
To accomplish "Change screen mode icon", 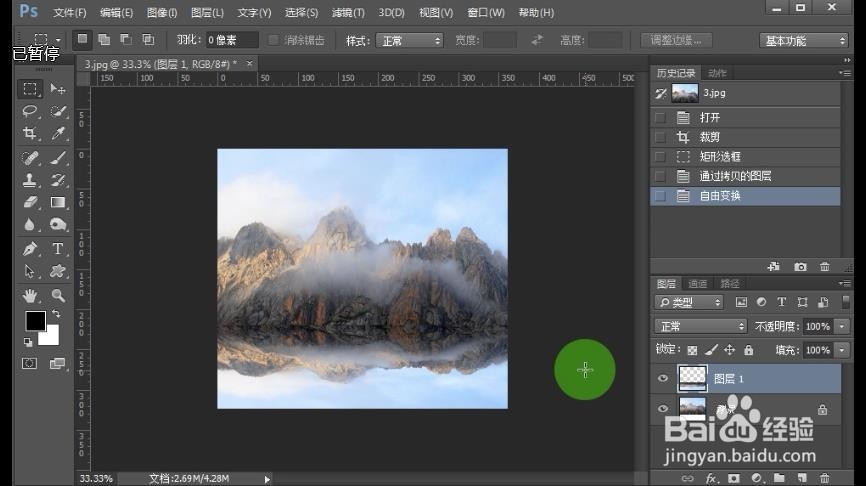I will 57,363.
